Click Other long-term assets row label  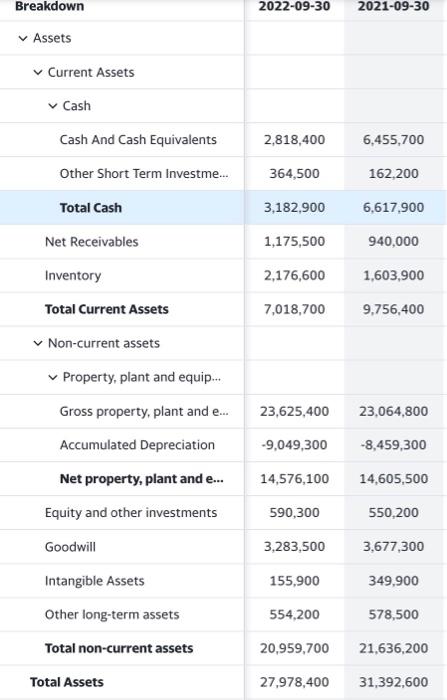(x=112, y=615)
